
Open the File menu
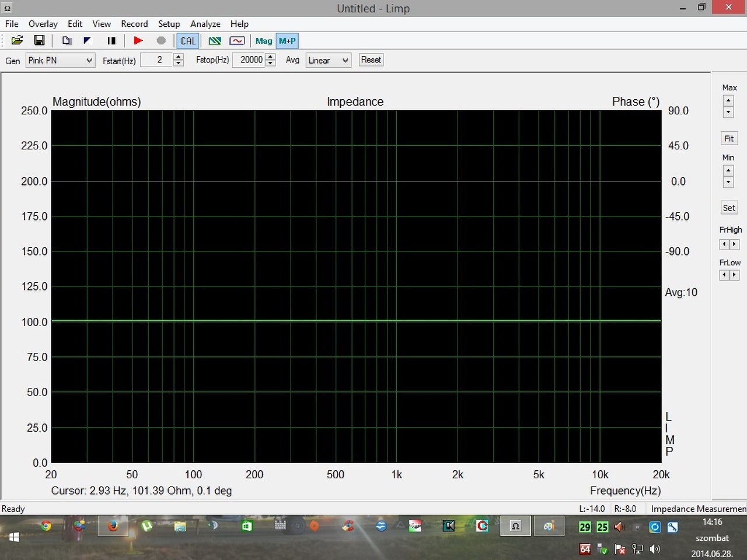pos(12,24)
